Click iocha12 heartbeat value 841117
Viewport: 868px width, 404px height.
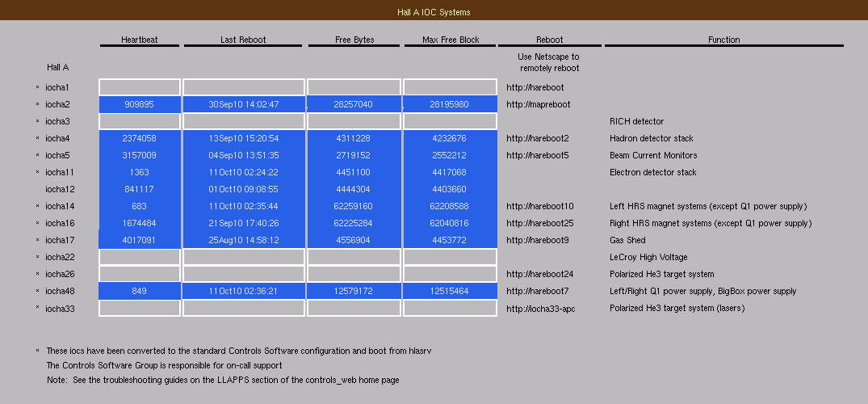point(140,189)
